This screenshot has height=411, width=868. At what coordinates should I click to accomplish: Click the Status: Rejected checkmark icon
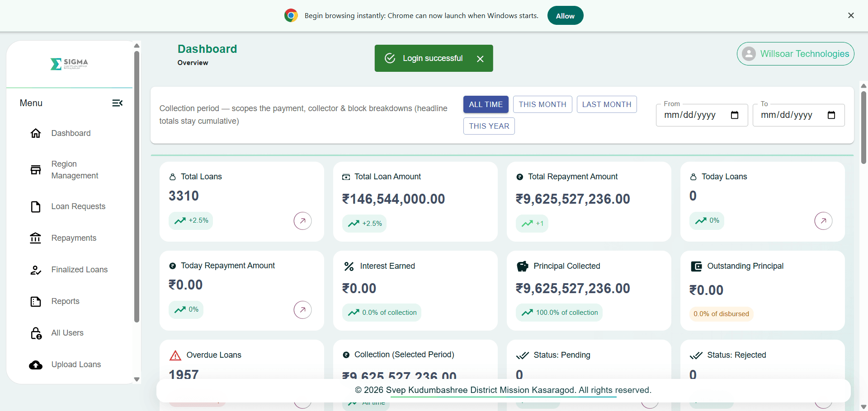point(696,355)
